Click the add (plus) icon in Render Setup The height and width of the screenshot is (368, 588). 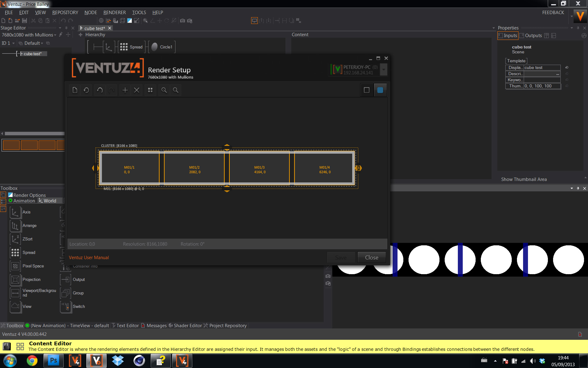point(125,90)
